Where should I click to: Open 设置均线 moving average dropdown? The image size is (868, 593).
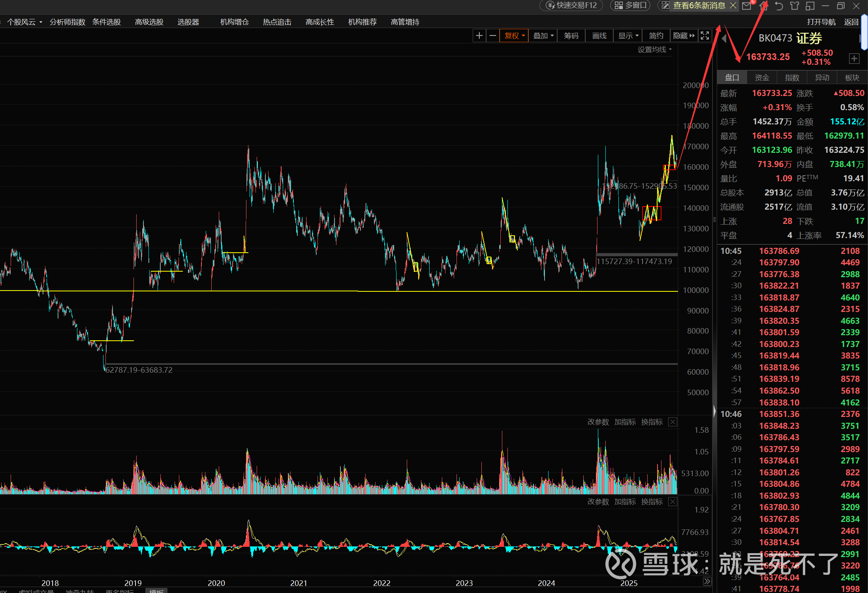click(654, 50)
